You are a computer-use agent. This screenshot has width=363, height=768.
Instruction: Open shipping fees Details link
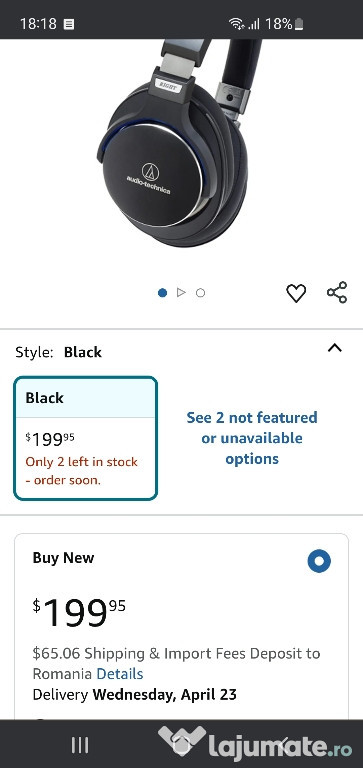[120, 674]
